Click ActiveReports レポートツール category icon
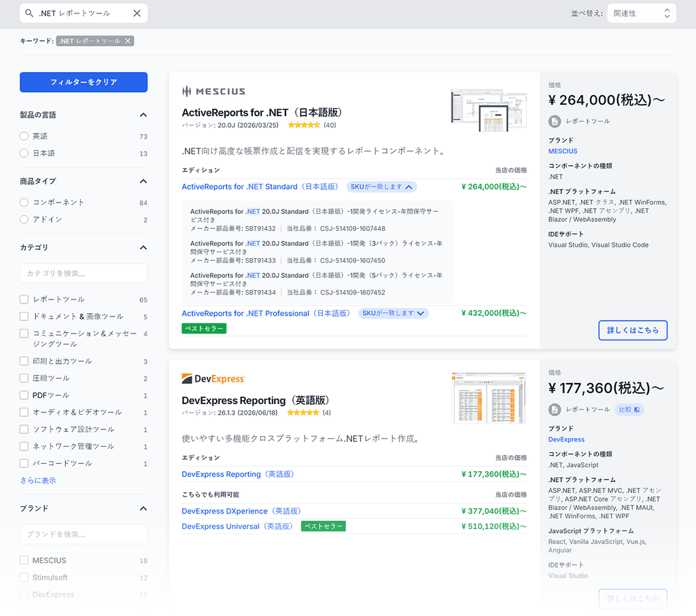Screen dimensions: 696x616 point(555,121)
